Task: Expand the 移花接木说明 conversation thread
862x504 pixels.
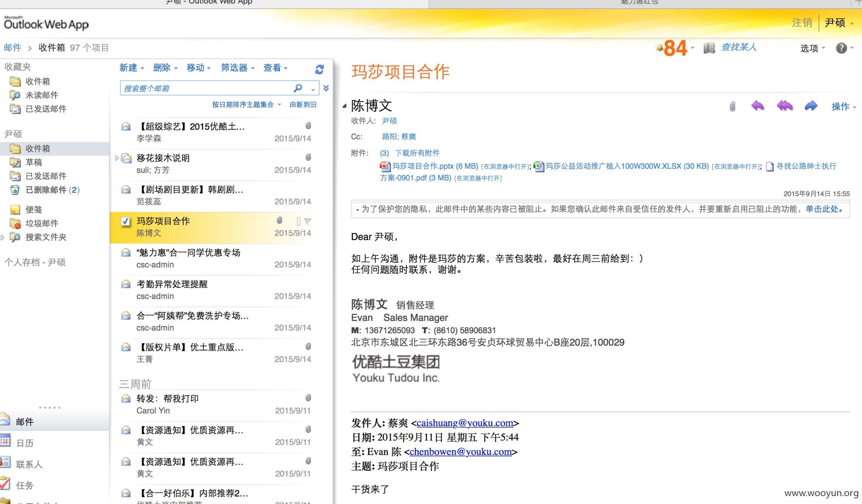Action: tap(117, 158)
